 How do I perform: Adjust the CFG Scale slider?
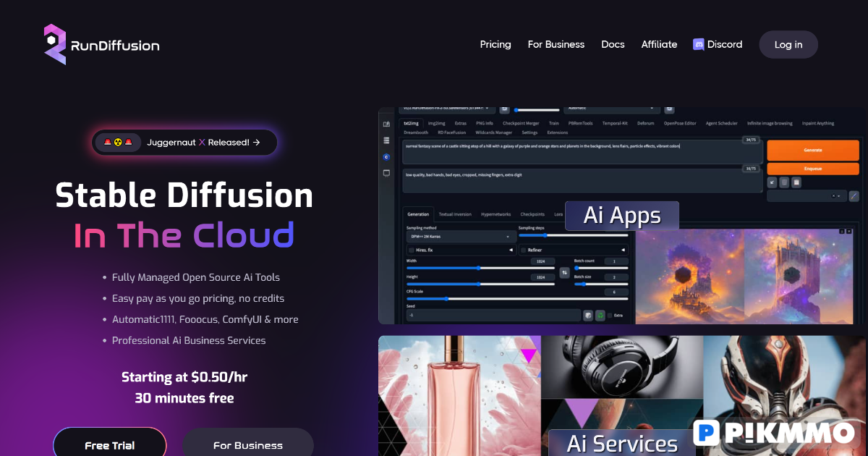tap(517, 299)
